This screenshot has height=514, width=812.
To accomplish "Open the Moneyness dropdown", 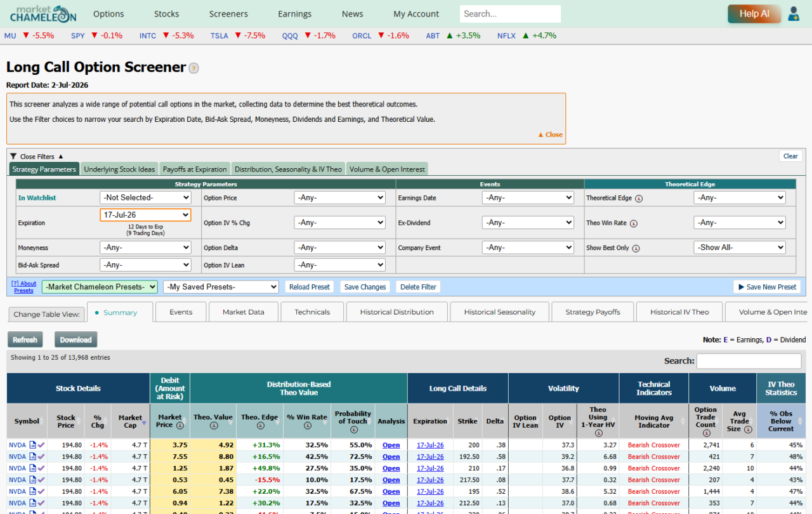I will (x=145, y=247).
